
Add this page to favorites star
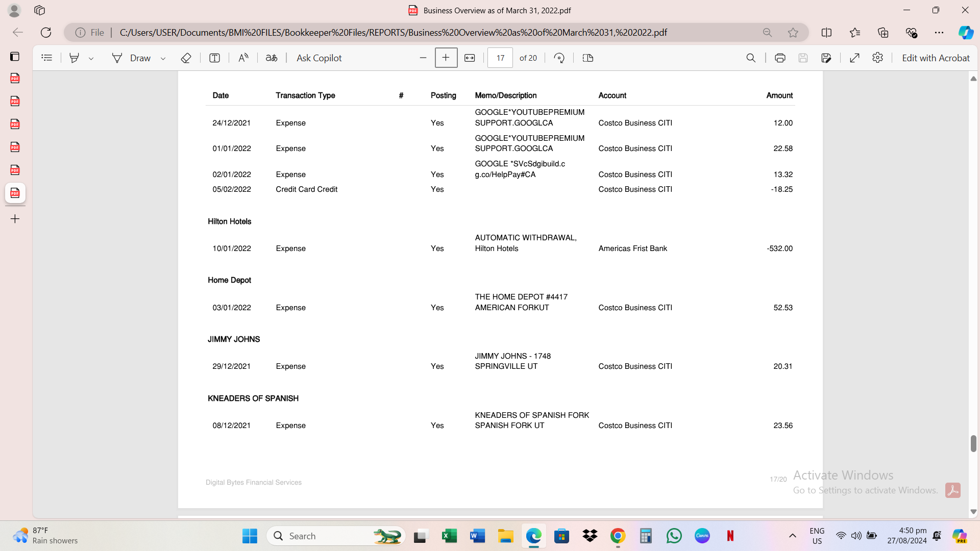[x=793, y=33]
